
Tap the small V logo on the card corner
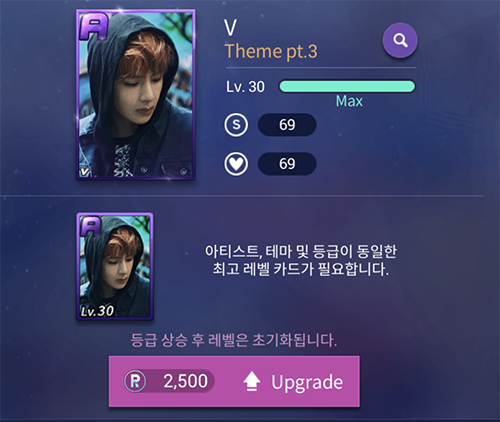click(x=85, y=172)
